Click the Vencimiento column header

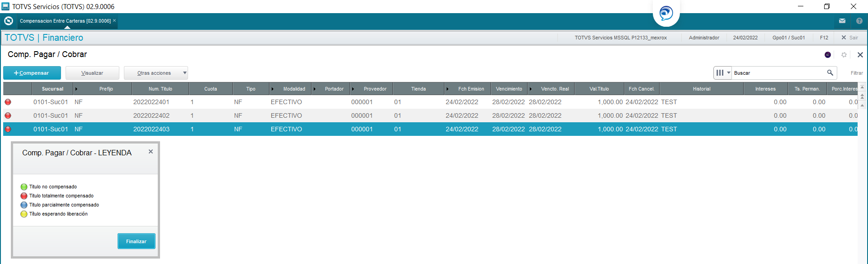[x=509, y=89]
